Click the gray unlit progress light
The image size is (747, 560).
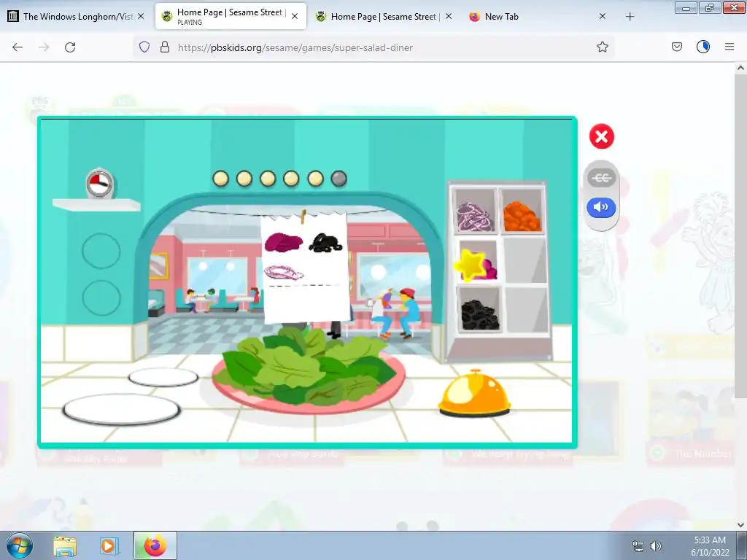click(338, 179)
